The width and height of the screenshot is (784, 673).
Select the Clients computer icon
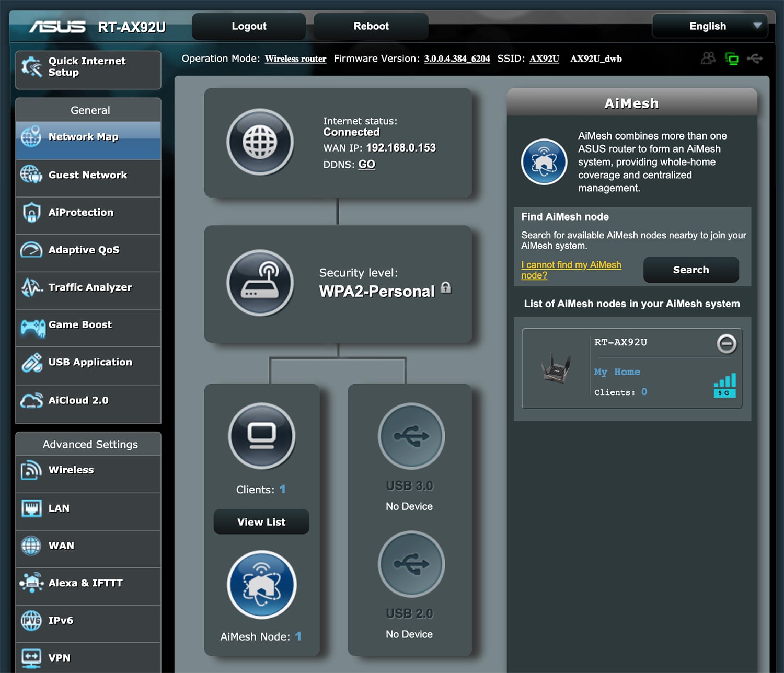[x=262, y=436]
